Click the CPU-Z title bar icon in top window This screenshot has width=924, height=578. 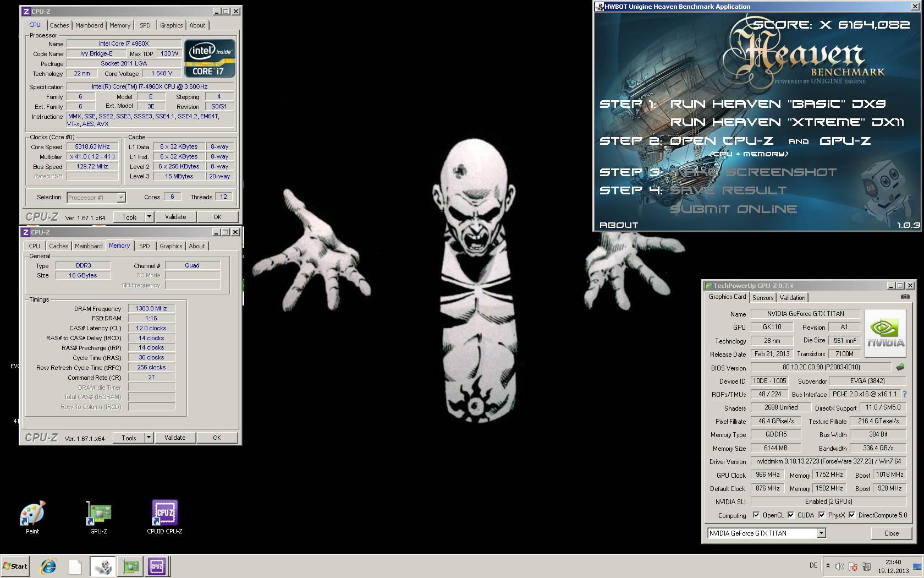(25, 11)
